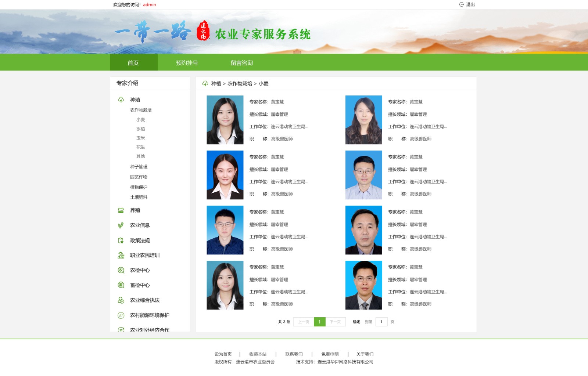Viewport: 588px width, 376px height.
Task: Click the 畜检中心 circular icon
Action: 121,285
